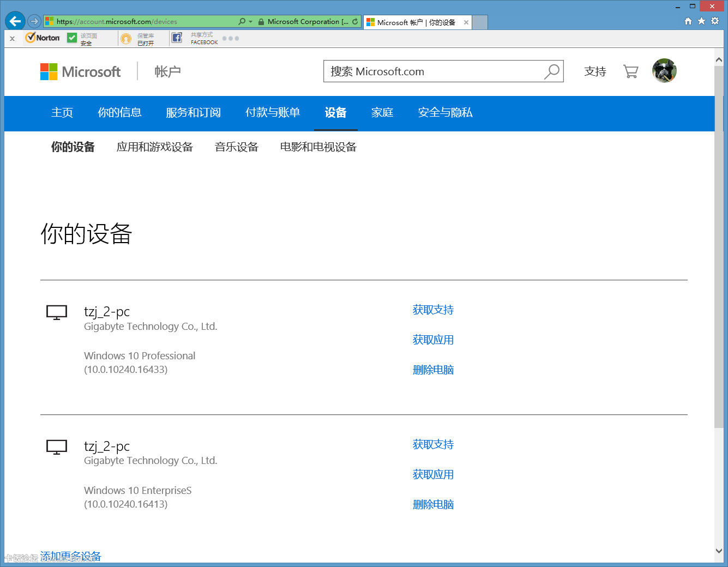Click 获取应用 for Windows 10 Professional device

(x=433, y=340)
